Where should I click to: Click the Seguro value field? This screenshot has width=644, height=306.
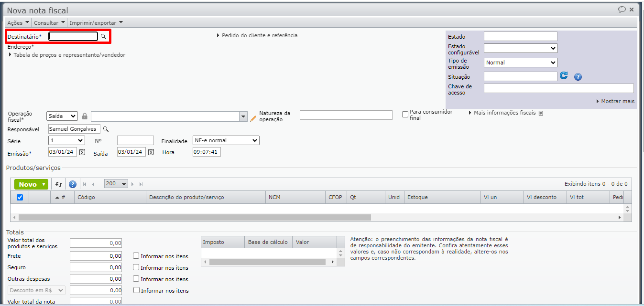point(96,267)
